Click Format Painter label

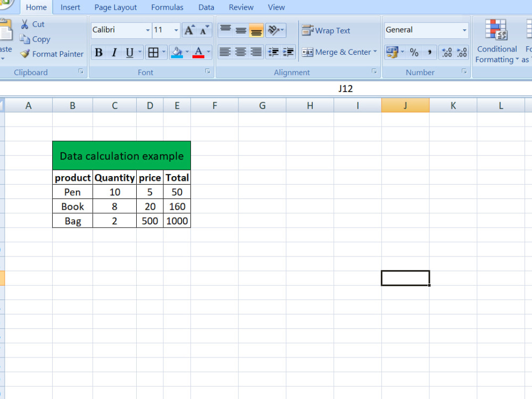tap(58, 54)
